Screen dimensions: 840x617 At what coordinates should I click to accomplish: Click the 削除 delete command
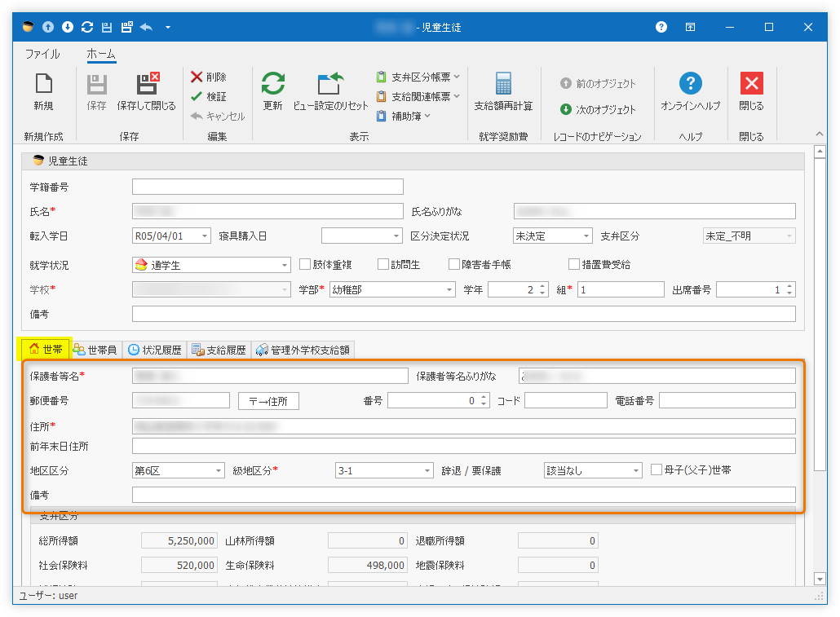(x=209, y=77)
